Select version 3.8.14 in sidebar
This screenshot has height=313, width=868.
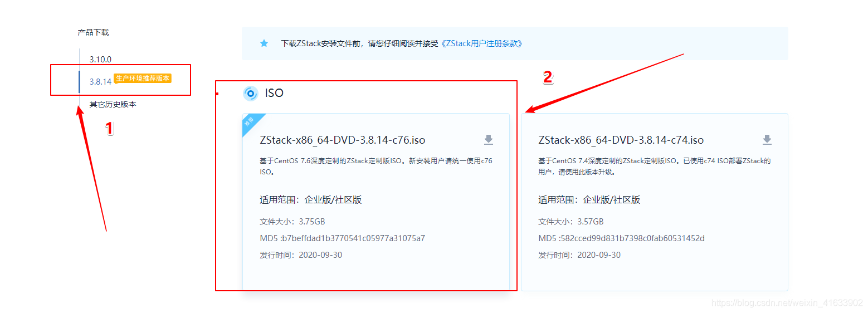pyautogui.click(x=101, y=81)
